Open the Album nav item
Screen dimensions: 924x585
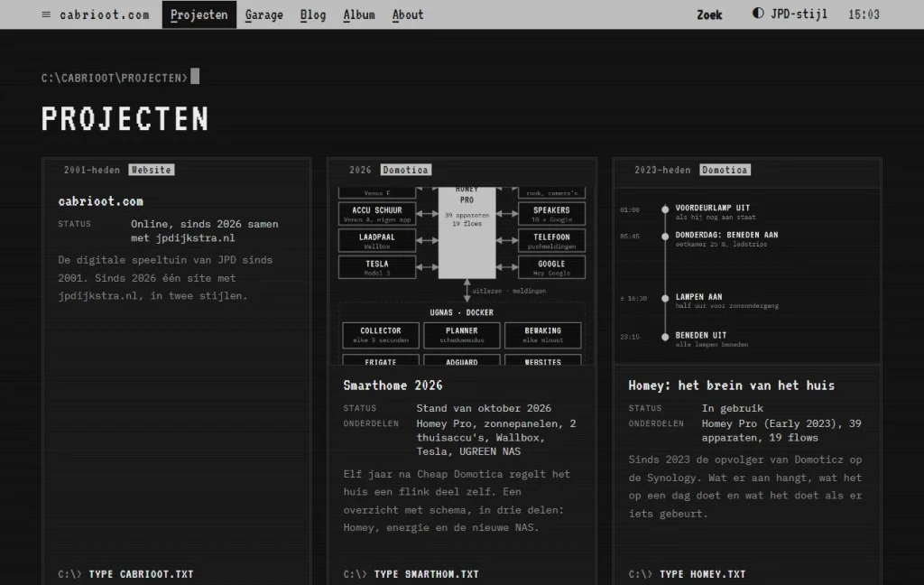point(359,14)
